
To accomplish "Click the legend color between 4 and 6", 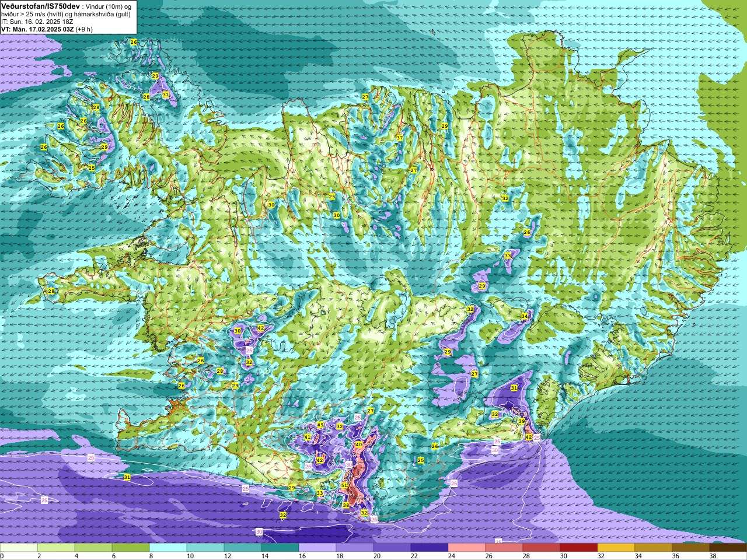I will coord(93,548).
